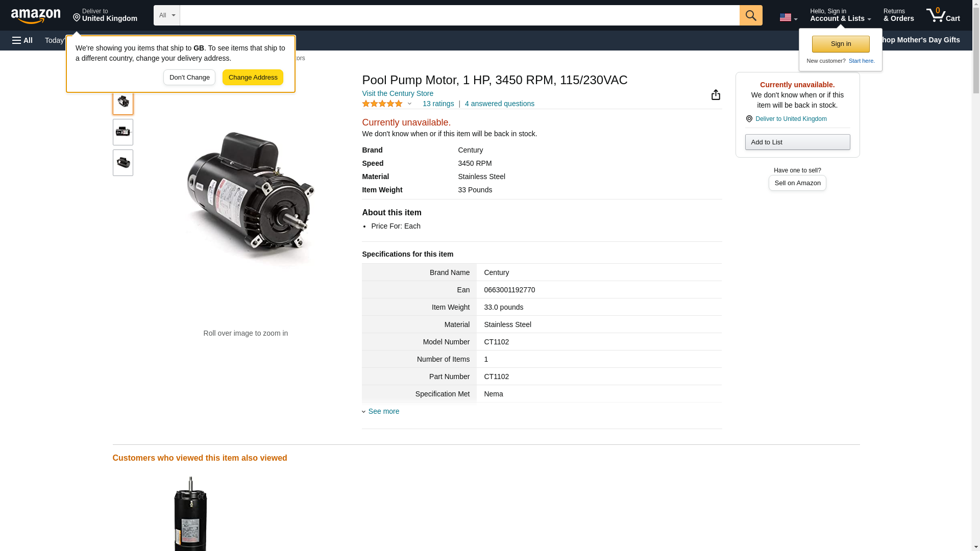Click the five-star rating icons
The width and height of the screenshot is (980, 551).
(382, 104)
